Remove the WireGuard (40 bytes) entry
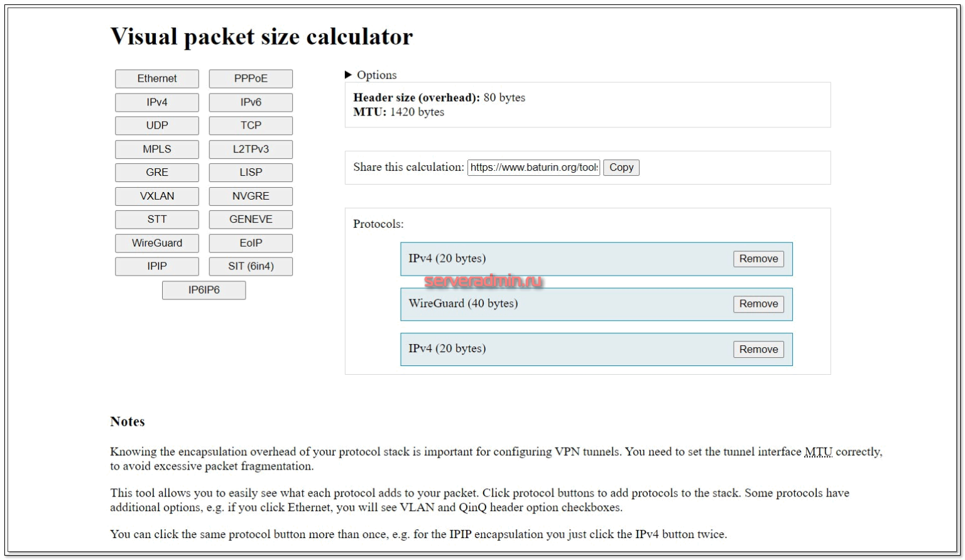 click(x=758, y=304)
